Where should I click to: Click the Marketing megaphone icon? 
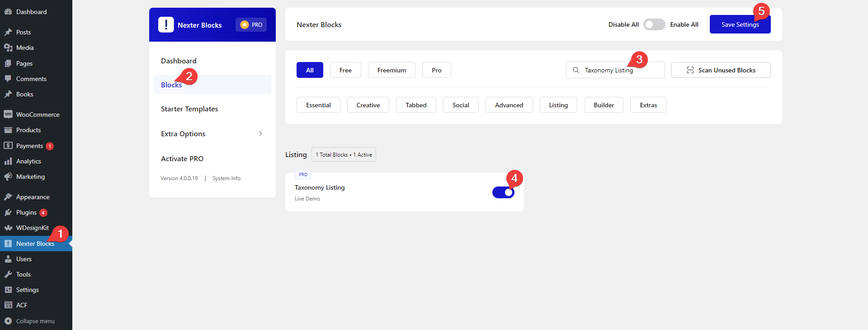(x=8, y=177)
